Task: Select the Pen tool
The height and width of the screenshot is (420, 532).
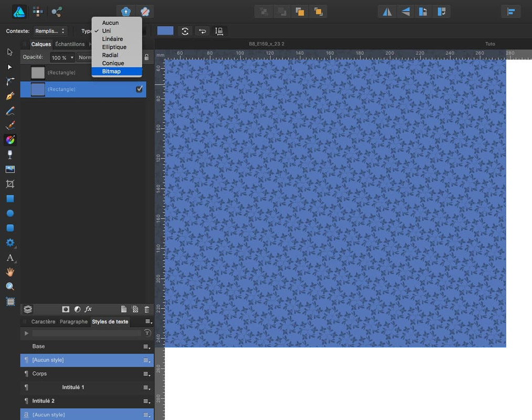Action: coord(10,96)
